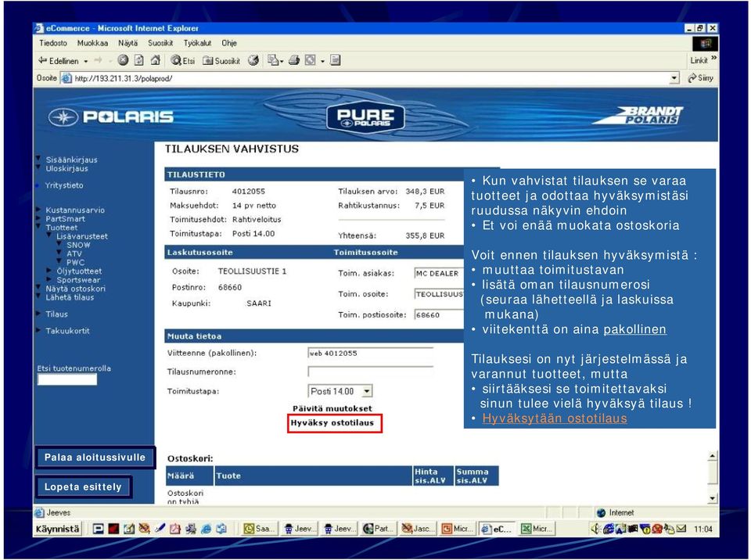This screenshot has height=560, width=751.
Task: Open the Suosikit menu in menu bar
Action: (160, 43)
